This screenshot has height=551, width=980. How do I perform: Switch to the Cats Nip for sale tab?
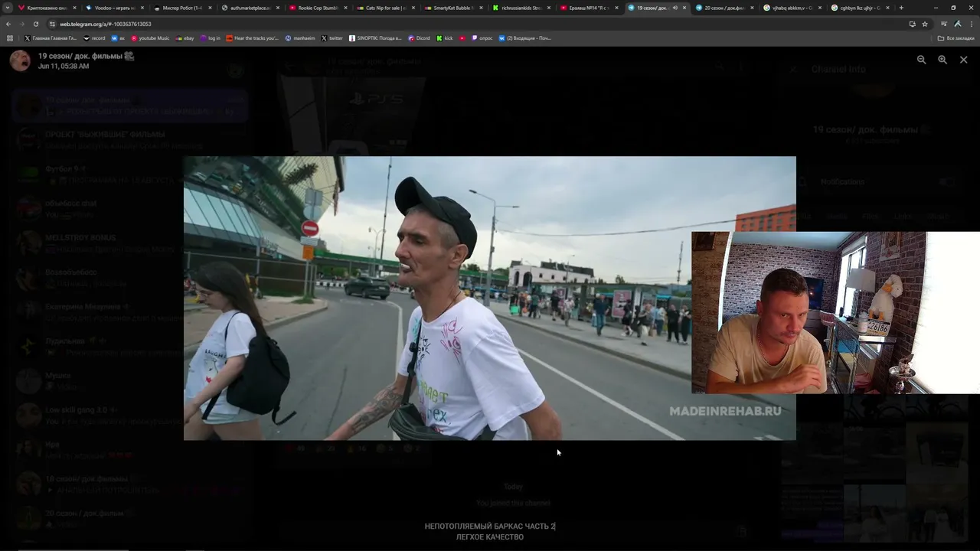coord(386,8)
